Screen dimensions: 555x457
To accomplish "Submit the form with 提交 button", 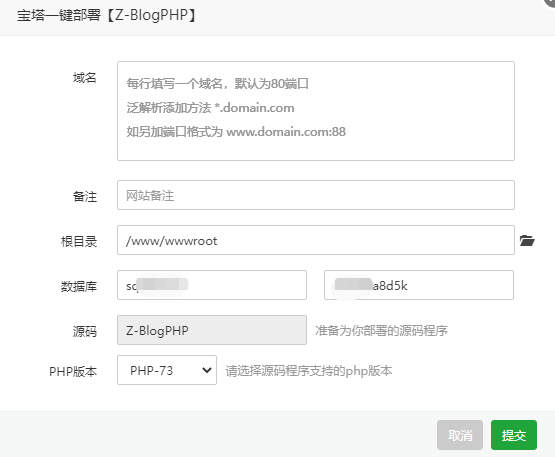I will pyautogui.click(x=514, y=435).
